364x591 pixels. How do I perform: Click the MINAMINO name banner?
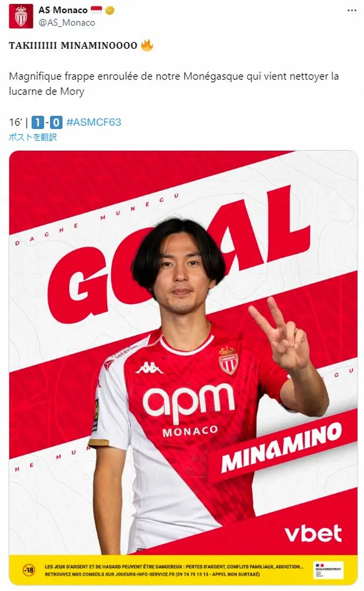click(281, 447)
